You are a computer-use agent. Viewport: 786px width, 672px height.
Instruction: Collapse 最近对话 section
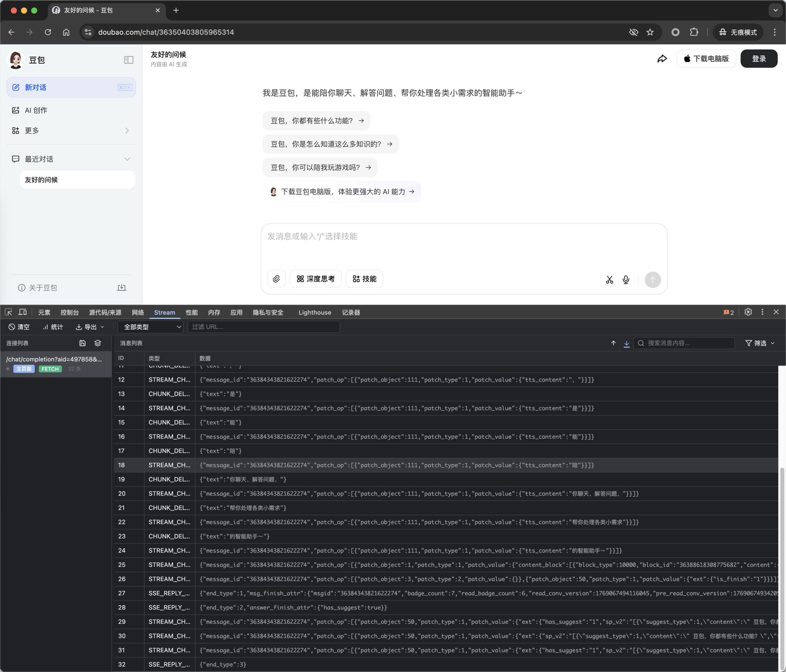click(x=127, y=159)
